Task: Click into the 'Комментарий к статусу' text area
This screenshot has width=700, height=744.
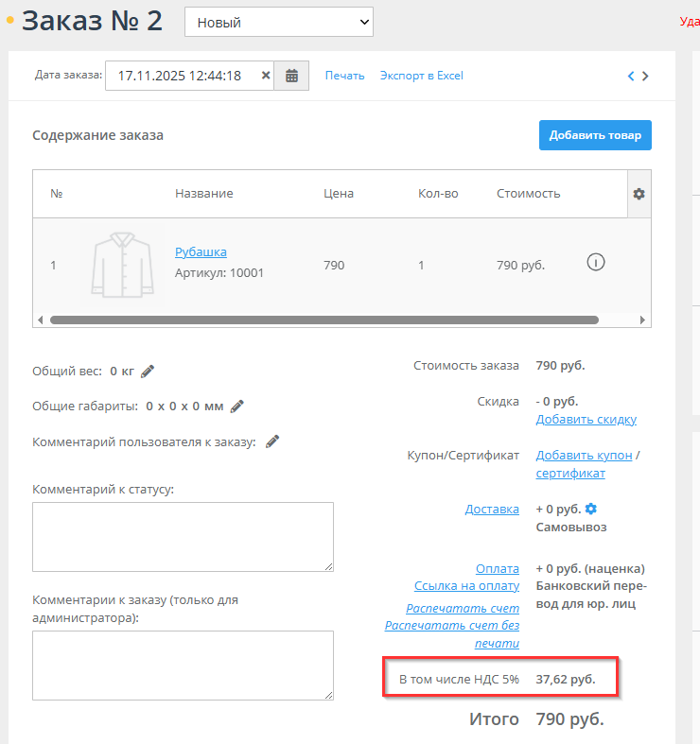Action: tap(183, 536)
